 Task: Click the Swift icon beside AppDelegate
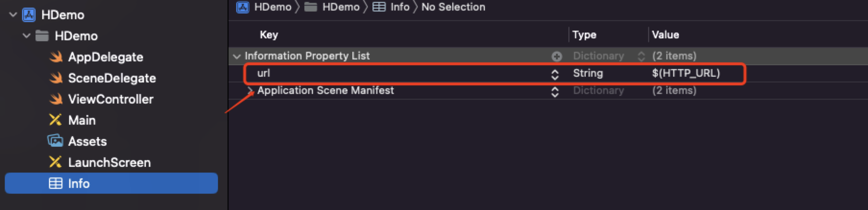tap(56, 57)
